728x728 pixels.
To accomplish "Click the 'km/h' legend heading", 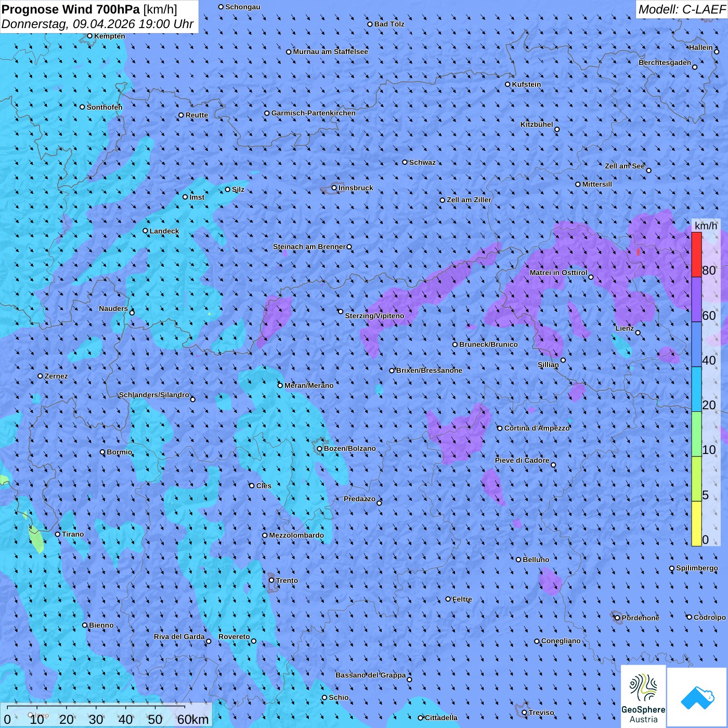I will tap(706, 226).
